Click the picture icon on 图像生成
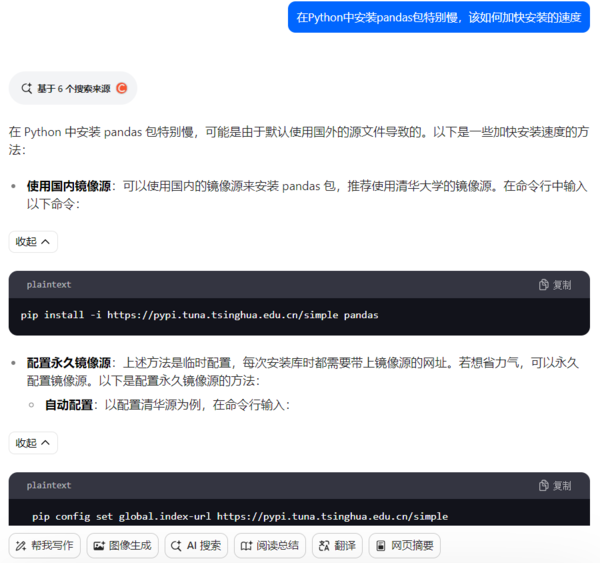The width and height of the screenshot is (600, 563). pyautogui.click(x=99, y=546)
